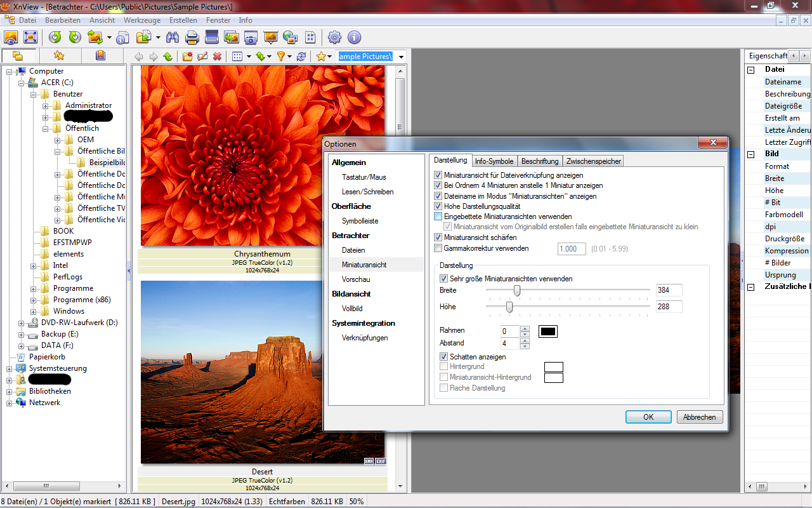Click the red delete X icon
This screenshot has width=812, height=508.
pyautogui.click(x=217, y=57)
